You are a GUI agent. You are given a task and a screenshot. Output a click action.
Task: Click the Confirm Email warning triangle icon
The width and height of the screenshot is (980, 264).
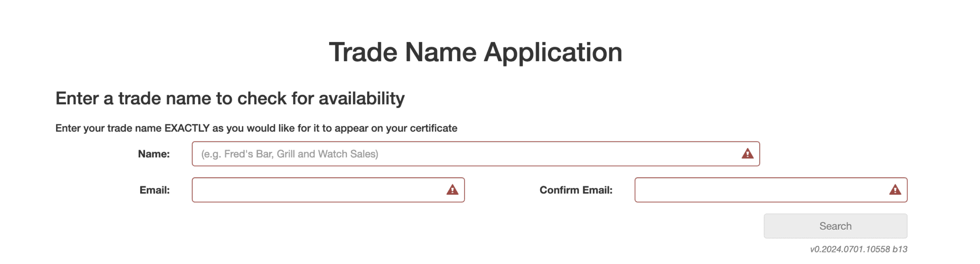coord(895,190)
